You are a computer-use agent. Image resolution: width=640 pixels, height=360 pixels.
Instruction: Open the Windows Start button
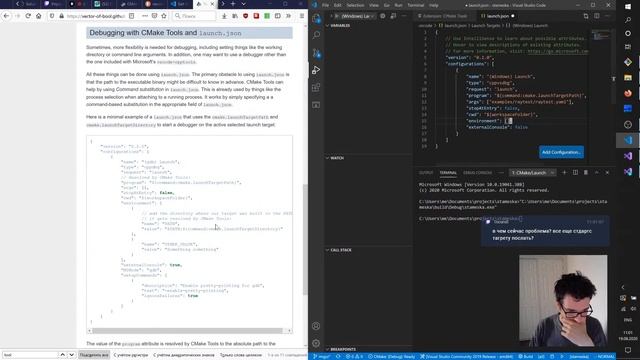click(x=628, y=7)
